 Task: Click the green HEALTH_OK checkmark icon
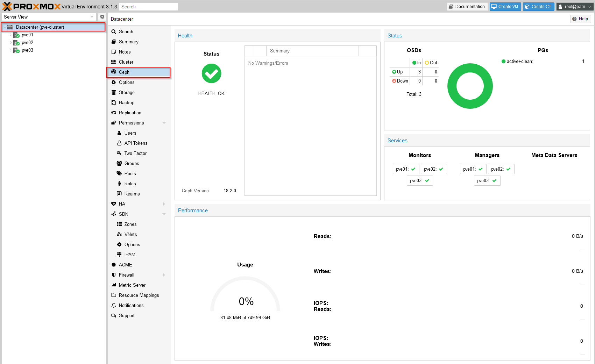[x=212, y=73]
